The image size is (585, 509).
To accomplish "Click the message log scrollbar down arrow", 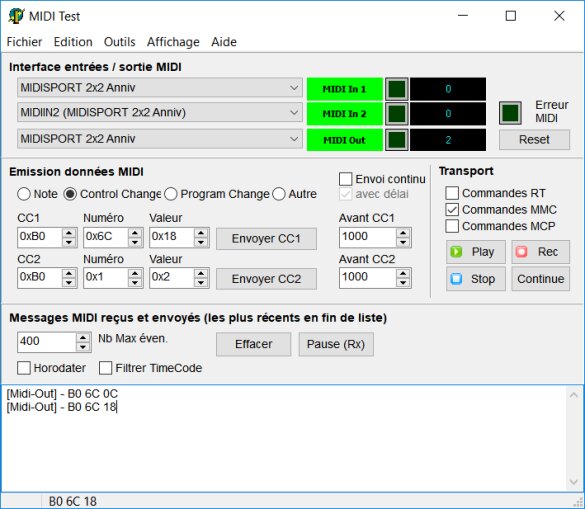I will click(573, 482).
